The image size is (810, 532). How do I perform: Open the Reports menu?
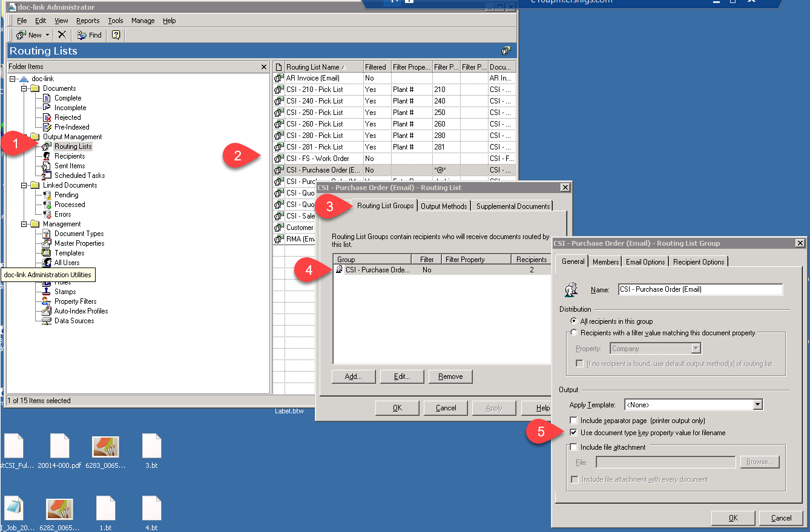tap(88, 21)
